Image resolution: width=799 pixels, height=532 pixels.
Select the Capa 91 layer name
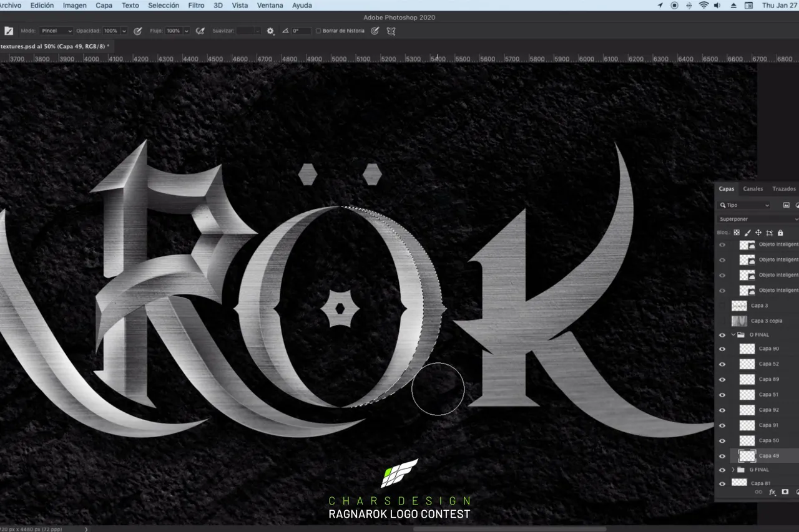tap(768, 425)
